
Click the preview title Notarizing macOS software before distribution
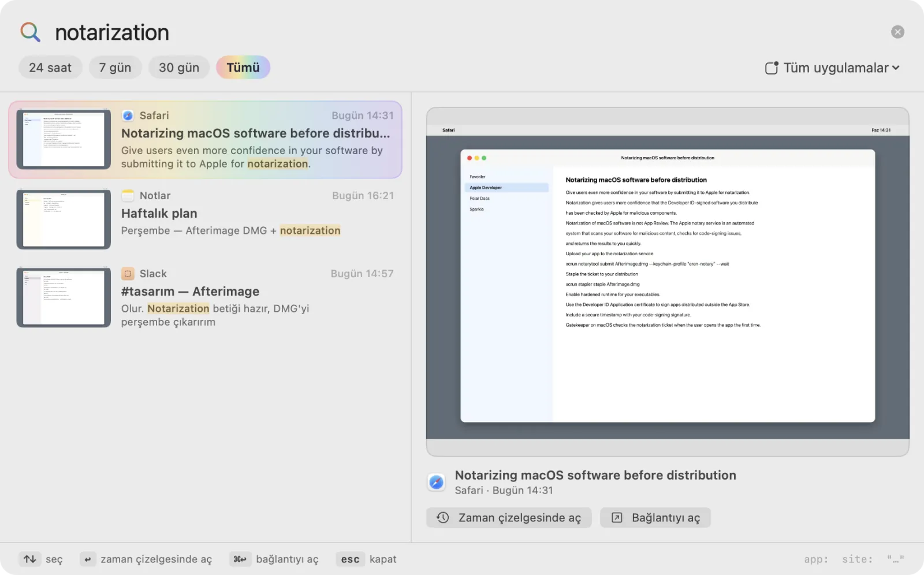(x=595, y=475)
